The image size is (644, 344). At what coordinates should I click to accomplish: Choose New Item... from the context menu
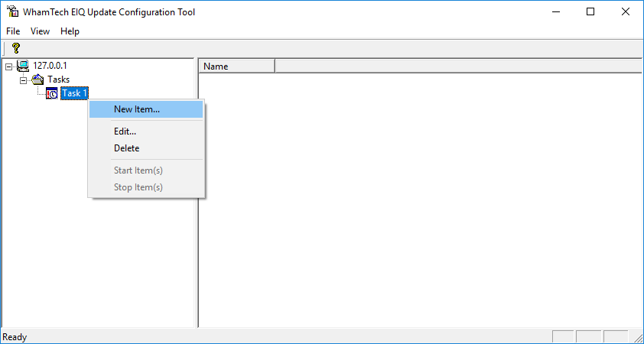tap(146, 109)
